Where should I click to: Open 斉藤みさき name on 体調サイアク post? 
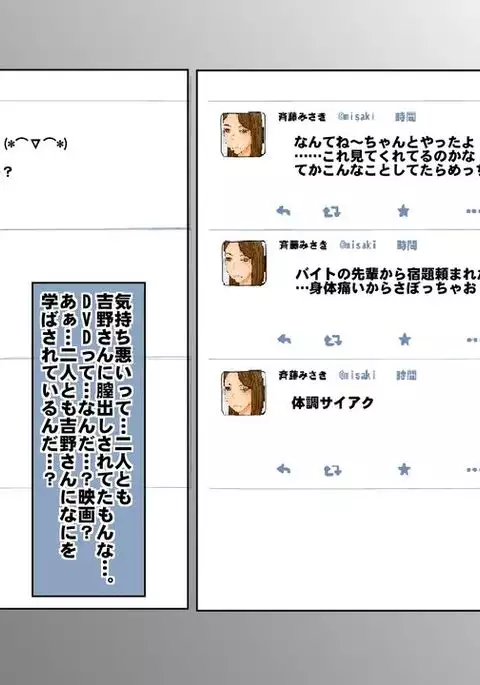pos(302,375)
